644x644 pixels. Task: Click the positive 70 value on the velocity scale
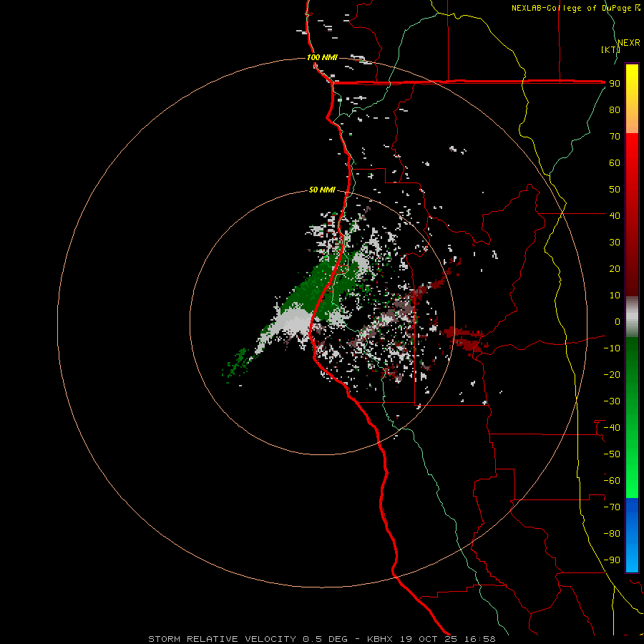pyautogui.click(x=615, y=137)
